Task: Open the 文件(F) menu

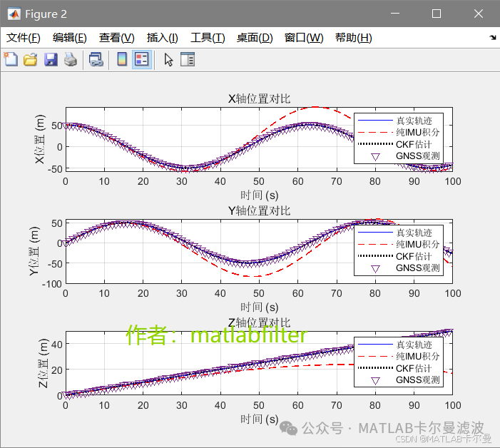Action: click(x=24, y=38)
